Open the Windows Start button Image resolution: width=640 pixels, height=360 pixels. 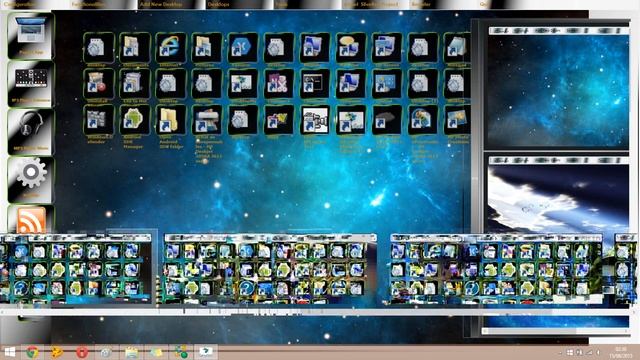coord(9,352)
